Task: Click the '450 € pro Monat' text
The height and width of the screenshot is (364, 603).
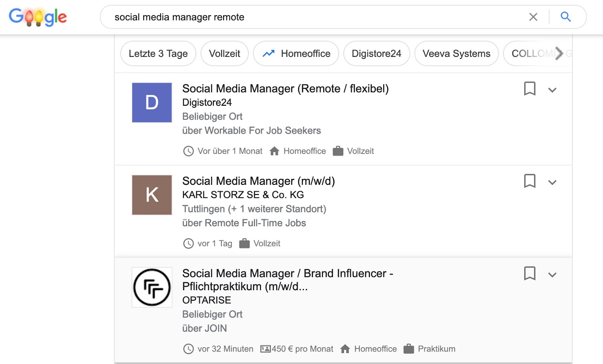Action: [x=303, y=349]
